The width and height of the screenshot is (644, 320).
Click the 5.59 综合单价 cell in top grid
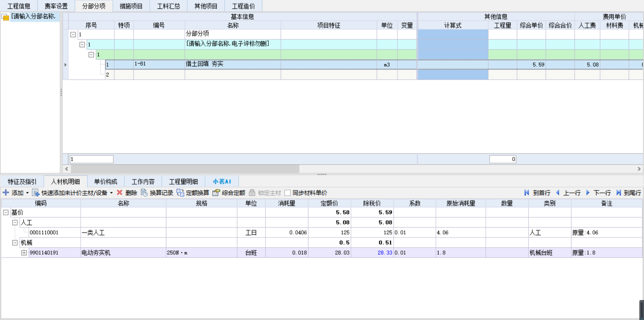pyautogui.click(x=531, y=64)
